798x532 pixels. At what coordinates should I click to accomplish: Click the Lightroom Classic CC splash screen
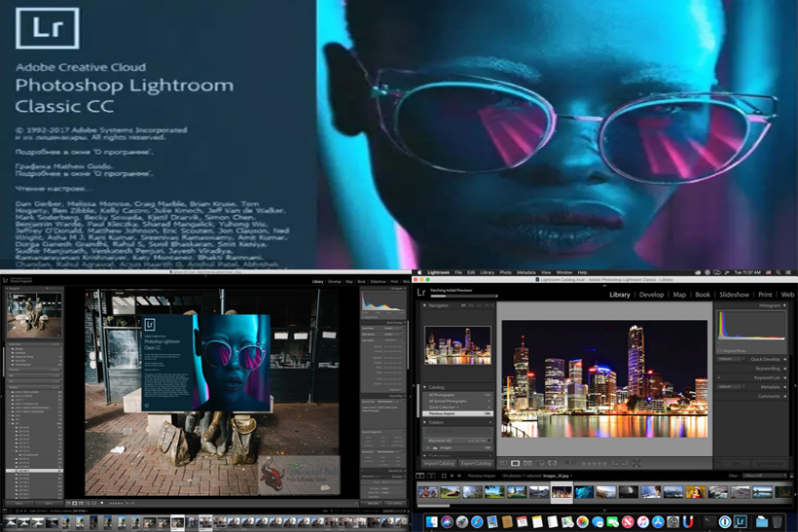click(x=206, y=363)
